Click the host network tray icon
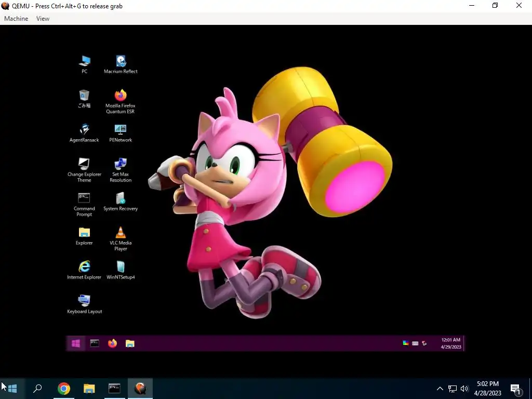This screenshot has height=399, width=532. click(x=453, y=389)
